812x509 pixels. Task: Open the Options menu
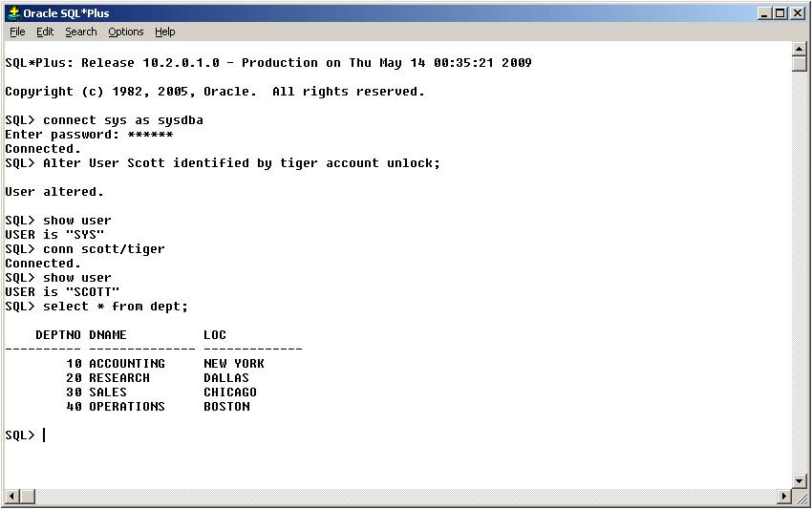pos(126,32)
